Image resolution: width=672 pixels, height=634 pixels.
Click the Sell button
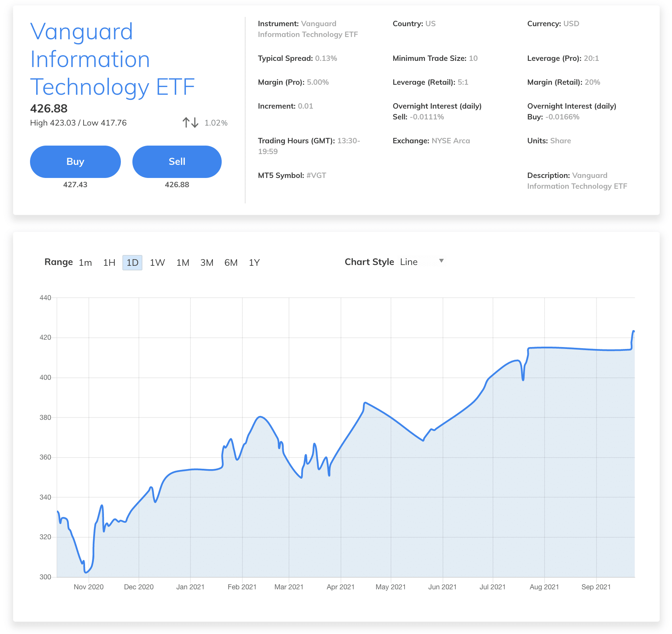tap(177, 162)
